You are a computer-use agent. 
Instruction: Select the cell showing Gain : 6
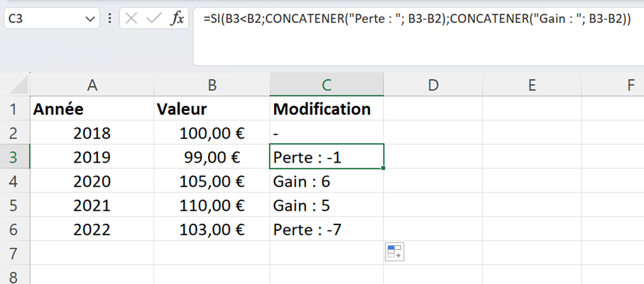[x=327, y=181]
